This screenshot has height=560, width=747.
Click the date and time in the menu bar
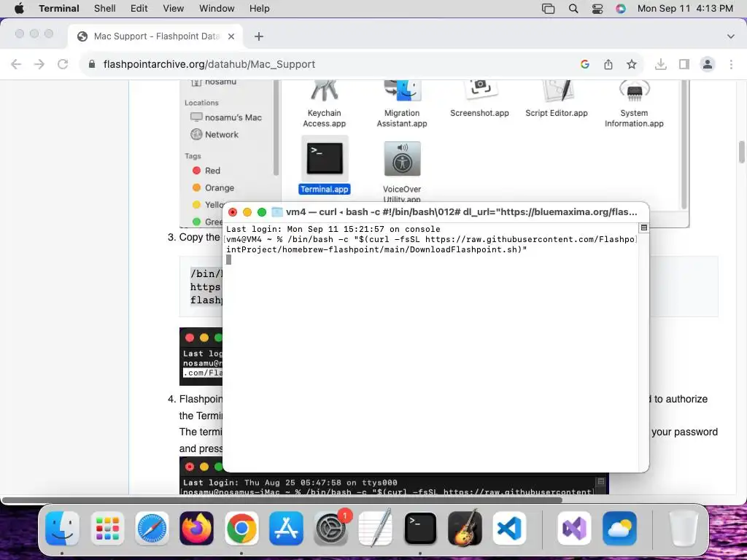685,9
